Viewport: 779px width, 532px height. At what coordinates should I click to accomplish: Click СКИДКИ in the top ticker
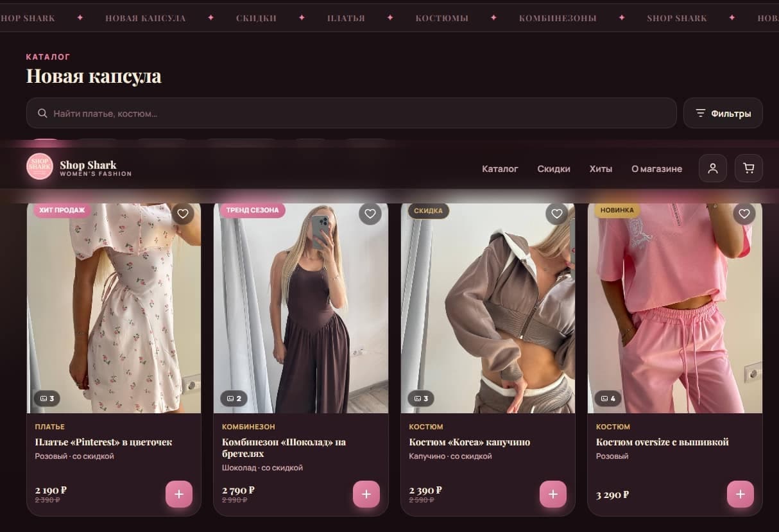coord(256,18)
